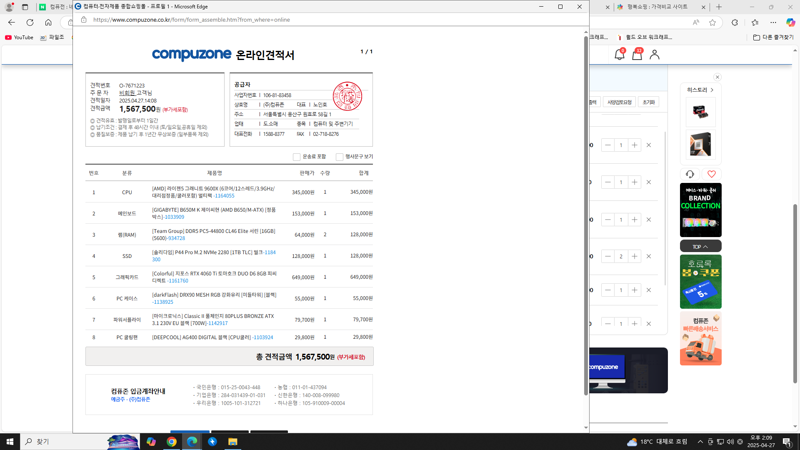The height and width of the screenshot is (450, 800).
Task: Open Copilot app from the taskbar
Action: coord(151,442)
